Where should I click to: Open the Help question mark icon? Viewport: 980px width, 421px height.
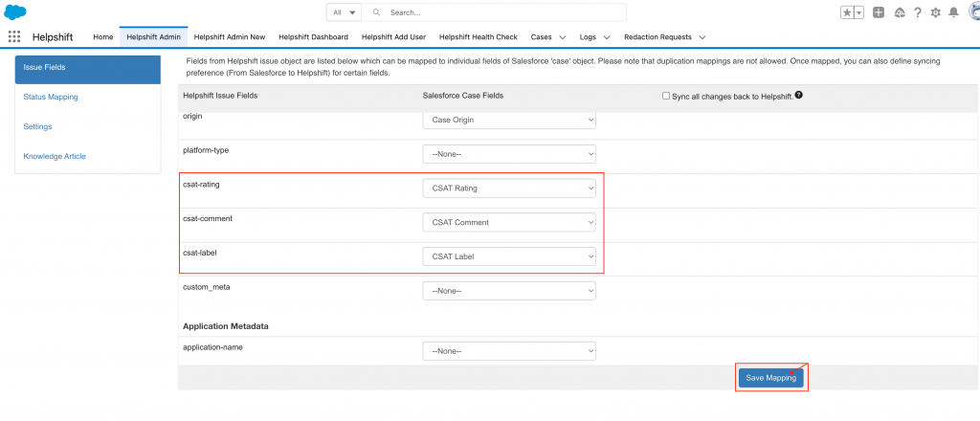coord(917,12)
